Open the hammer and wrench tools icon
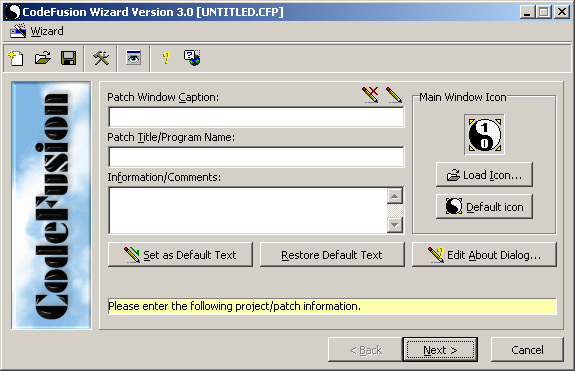This screenshot has width=575, height=371. [x=101, y=58]
